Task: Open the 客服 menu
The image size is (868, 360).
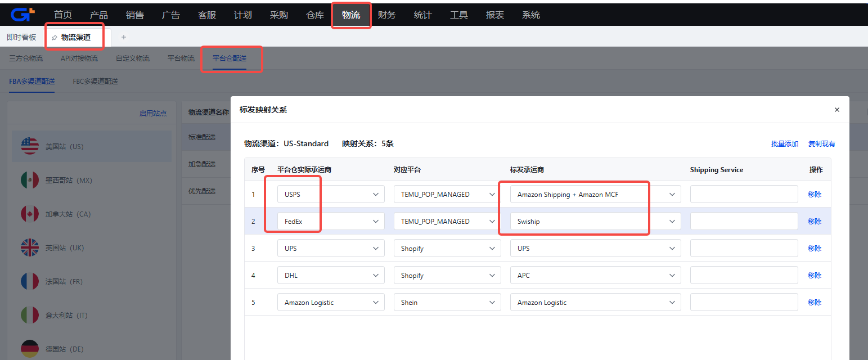Action: coord(207,15)
